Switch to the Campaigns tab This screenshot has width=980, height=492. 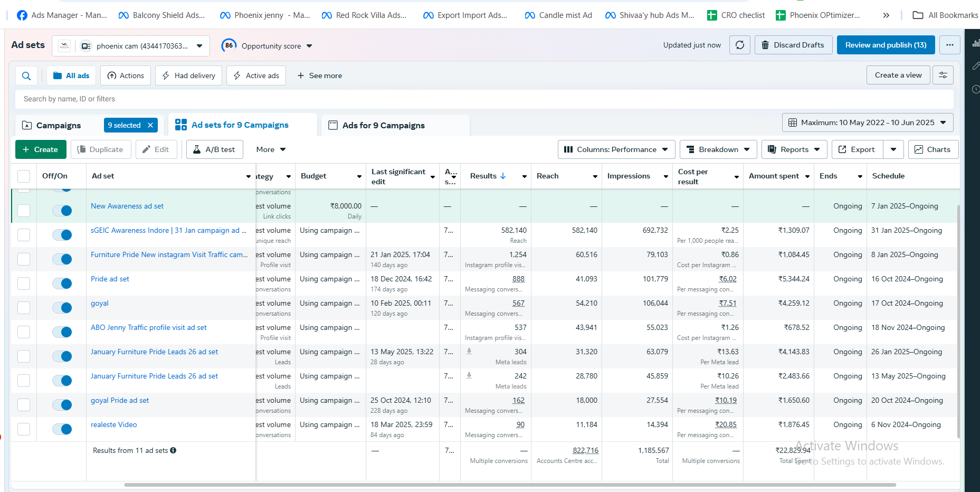pos(59,125)
